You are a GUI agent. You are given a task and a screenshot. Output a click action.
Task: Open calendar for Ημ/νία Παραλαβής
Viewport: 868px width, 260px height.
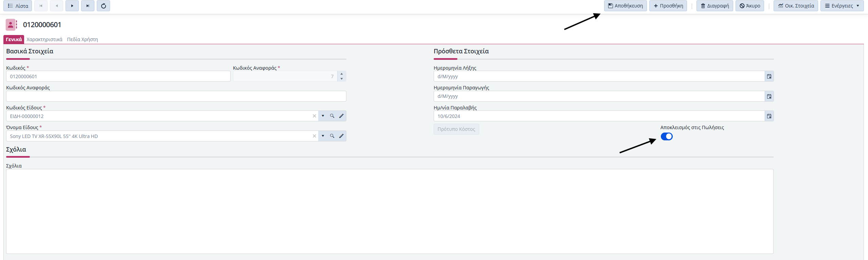click(x=769, y=116)
